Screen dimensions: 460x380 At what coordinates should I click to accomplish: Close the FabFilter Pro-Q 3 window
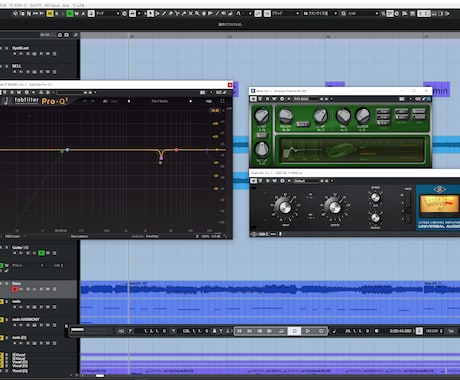click(x=230, y=85)
